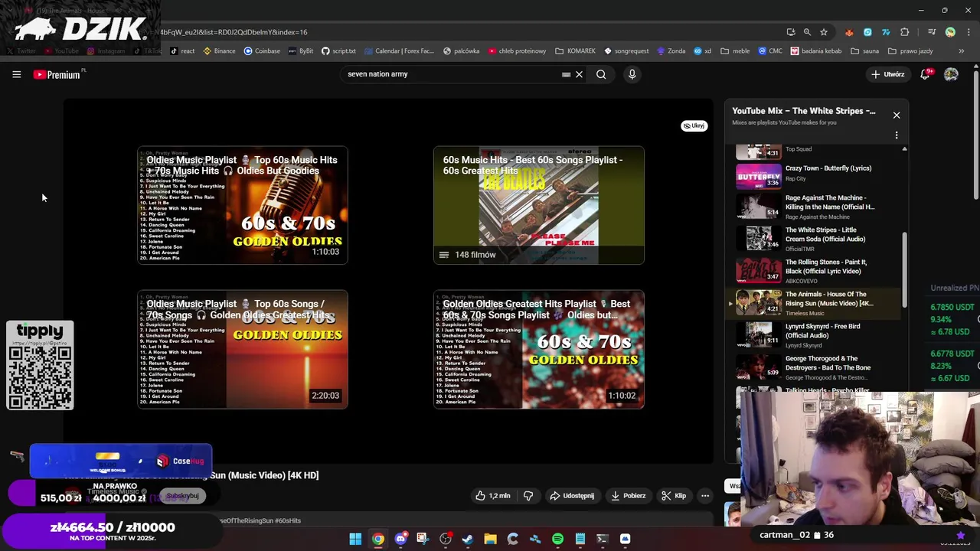
Task: Open Oldies Music Playlist 2:20:03 suggestion
Action: pos(243,349)
